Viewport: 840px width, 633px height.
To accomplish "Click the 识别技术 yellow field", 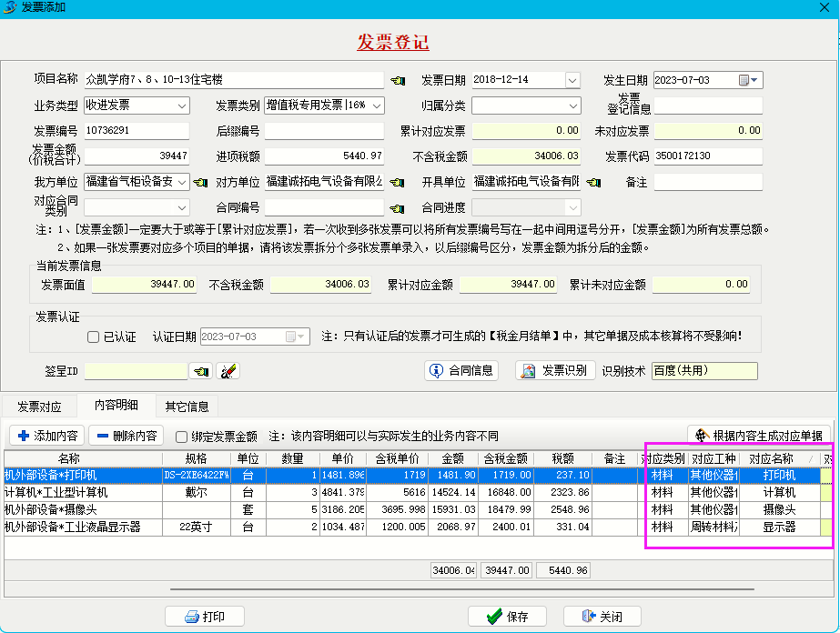I will [704, 370].
